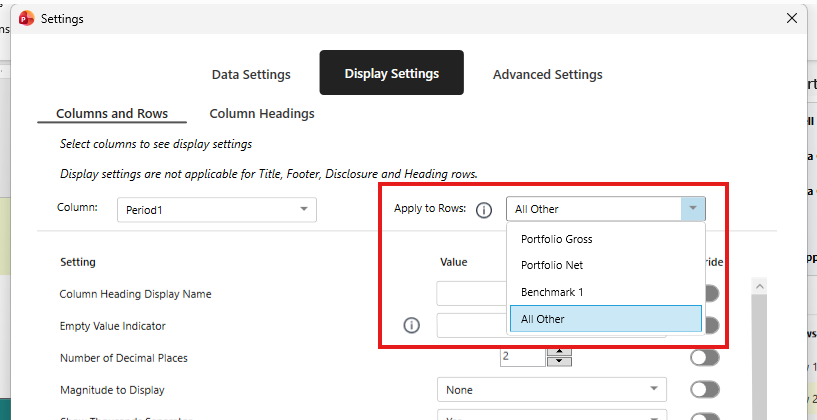Open the Column dropdown showing Period1

point(217,210)
